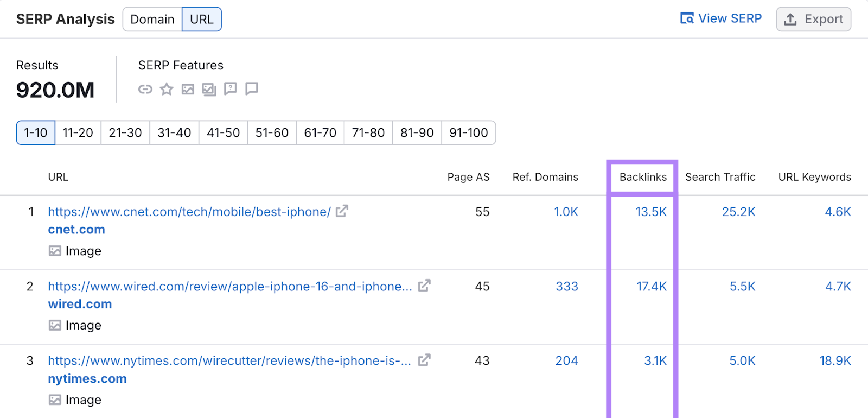Open 3.1K backlinks for nytimes.com
The image size is (868, 418).
(x=655, y=360)
